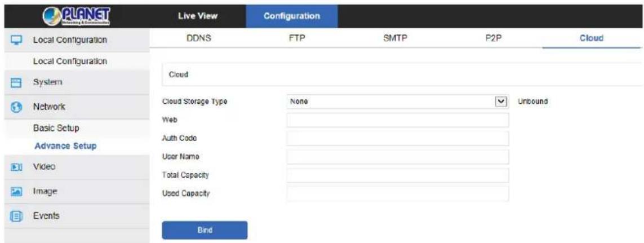Click the Cloud Storage Type label

point(195,101)
